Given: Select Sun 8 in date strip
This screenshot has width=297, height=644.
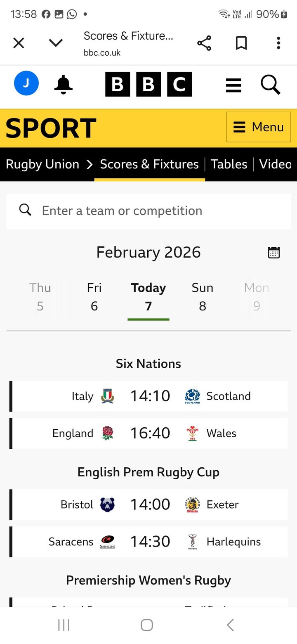Looking at the screenshot, I should (203, 297).
